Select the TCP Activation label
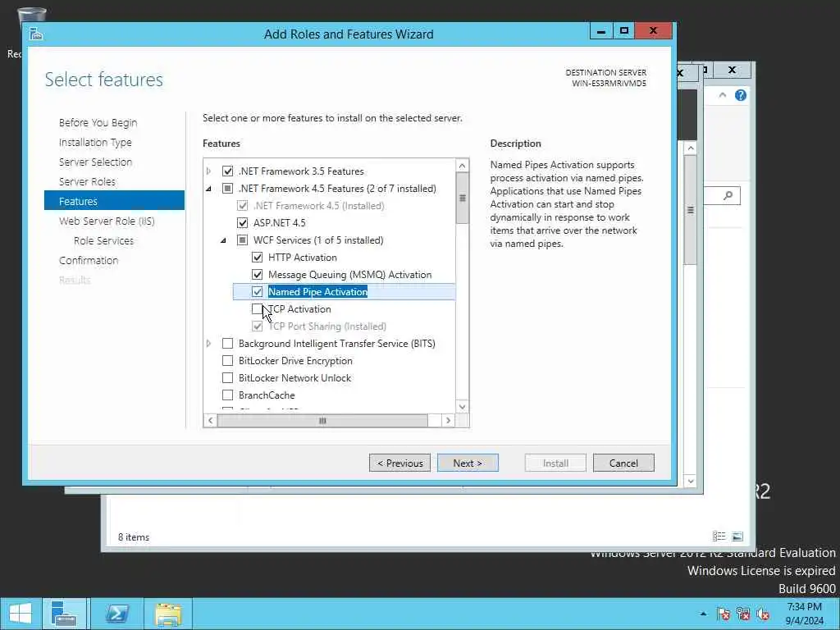Image resolution: width=840 pixels, height=630 pixels. 299,309
